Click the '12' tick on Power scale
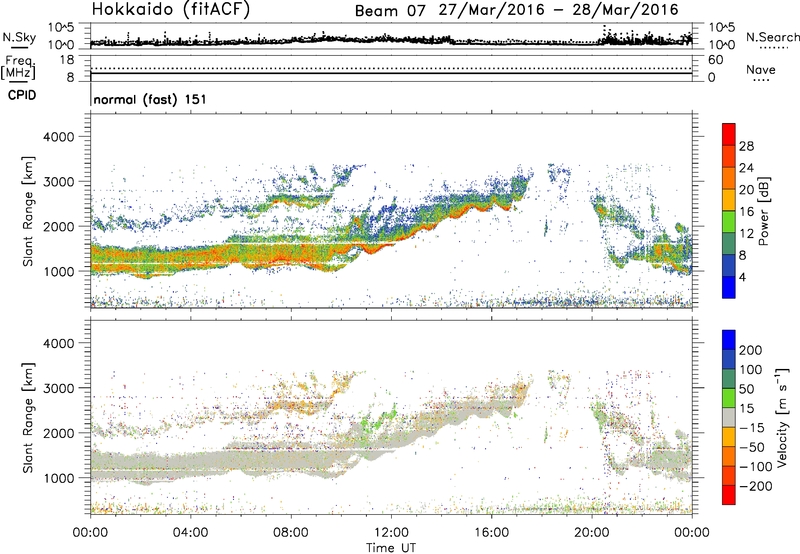Viewport: 800px width, 554px height. (x=746, y=234)
